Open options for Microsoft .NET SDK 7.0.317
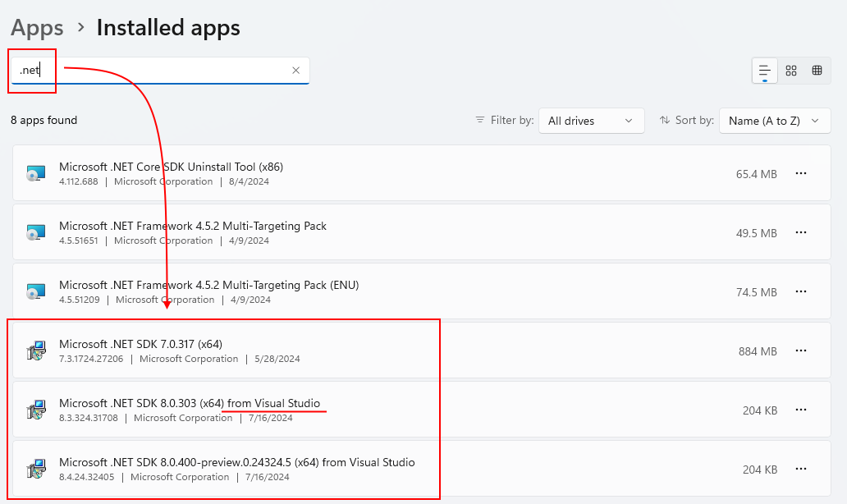Image resolution: width=847 pixels, height=504 pixels. tap(801, 351)
